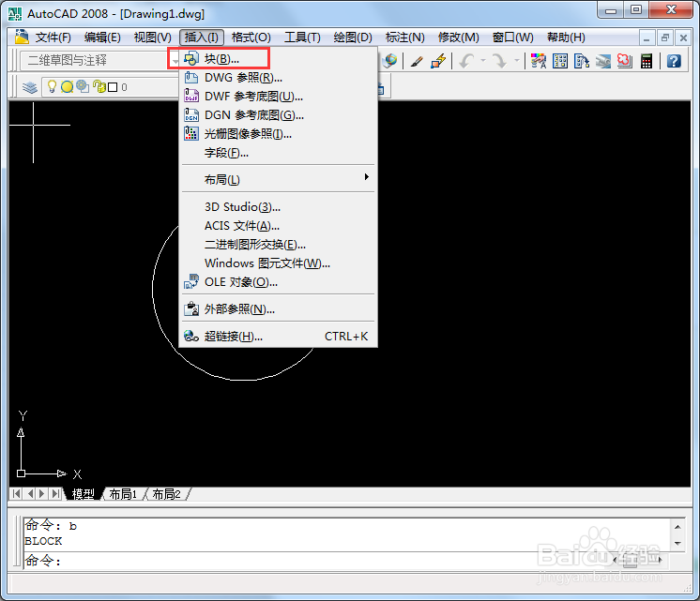Select 外部参照(N)... menu item

click(x=278, y=309)
